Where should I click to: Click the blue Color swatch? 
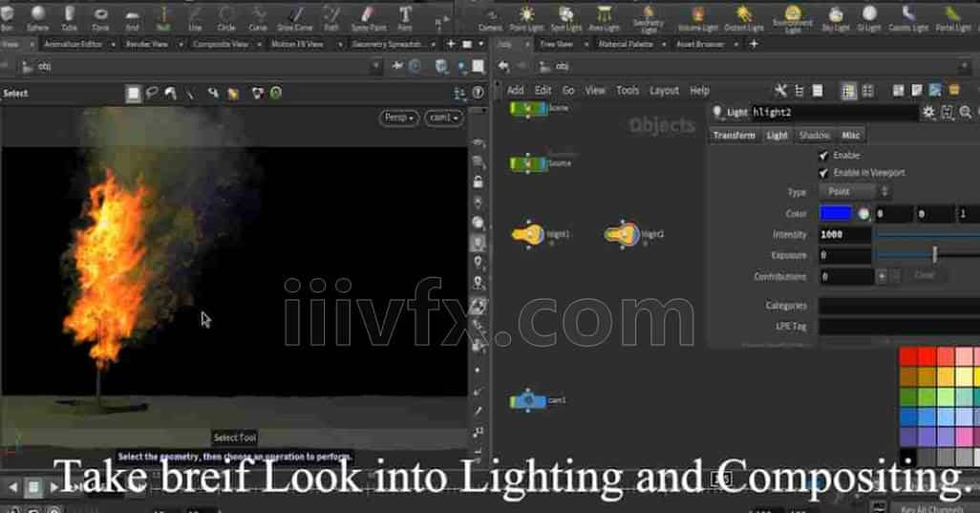pos(836,214)
